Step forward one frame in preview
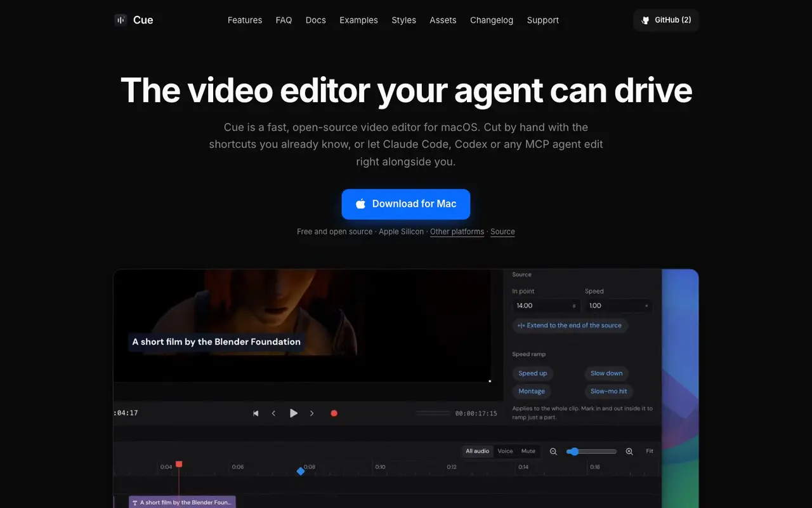 311,413
